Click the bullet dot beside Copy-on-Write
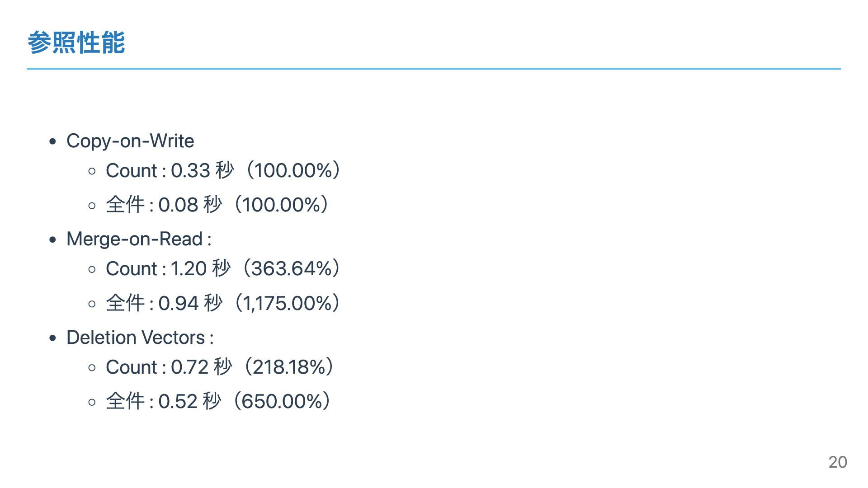The height and width of the screenshot is (488, 868). pos(53,141)
